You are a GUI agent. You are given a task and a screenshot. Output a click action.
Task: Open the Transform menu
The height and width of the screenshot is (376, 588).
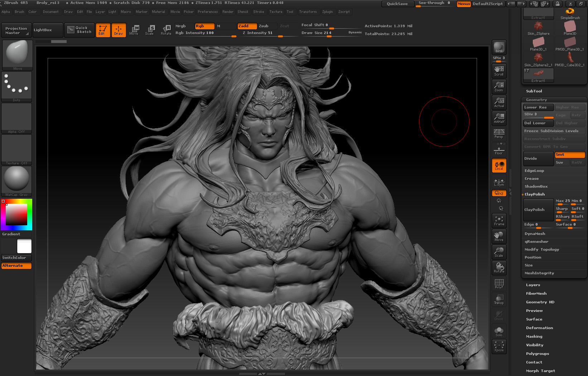click(308, 12)
